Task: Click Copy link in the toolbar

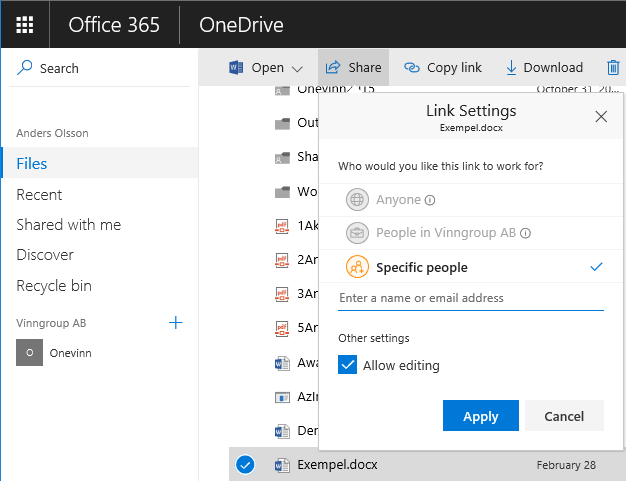Action: [443, 68]
